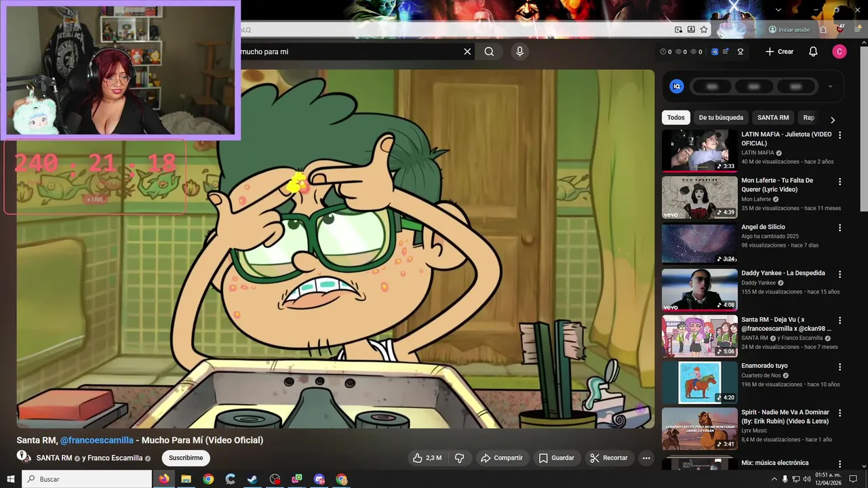Open the vidIQ list icon with blue dot

click(x=726, y=52)
